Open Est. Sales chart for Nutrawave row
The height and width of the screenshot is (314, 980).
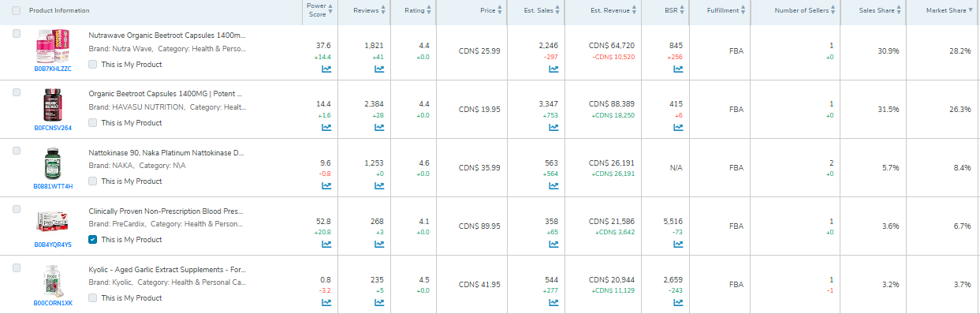(x=553, y=69)
